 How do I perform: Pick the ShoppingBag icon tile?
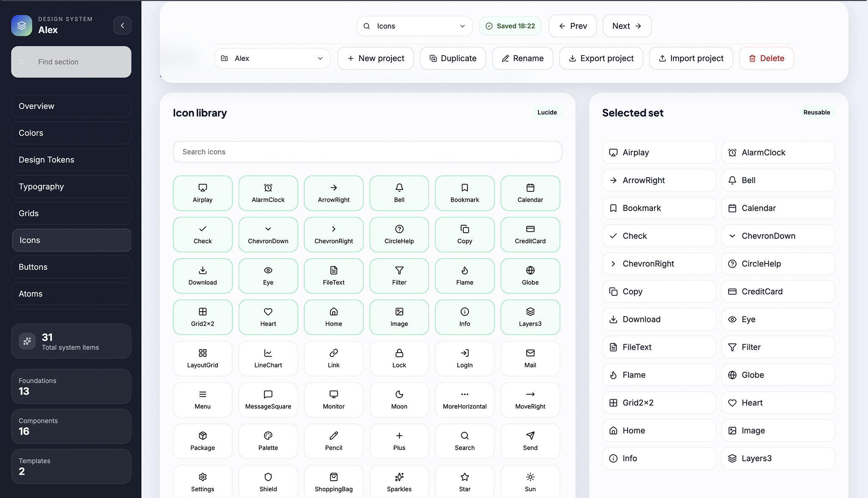click(x=334, y=482)
